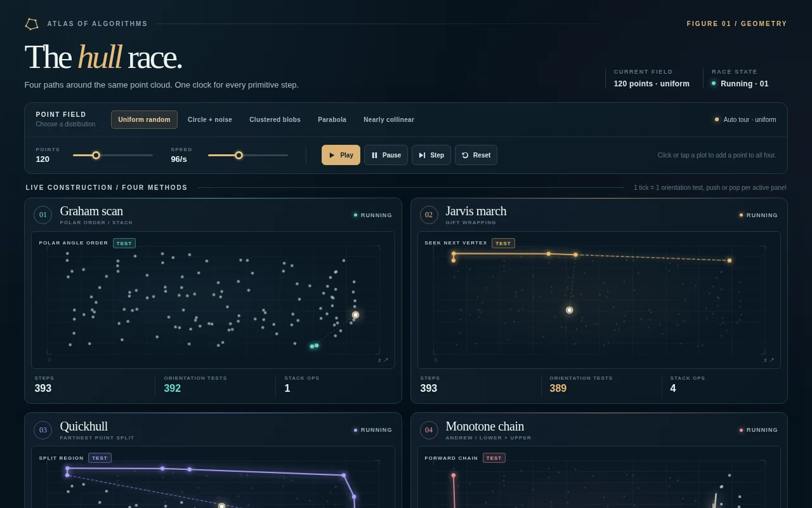
Task: Click Jarvis march orientation tests value 389
Action: (x=558, y=388)
